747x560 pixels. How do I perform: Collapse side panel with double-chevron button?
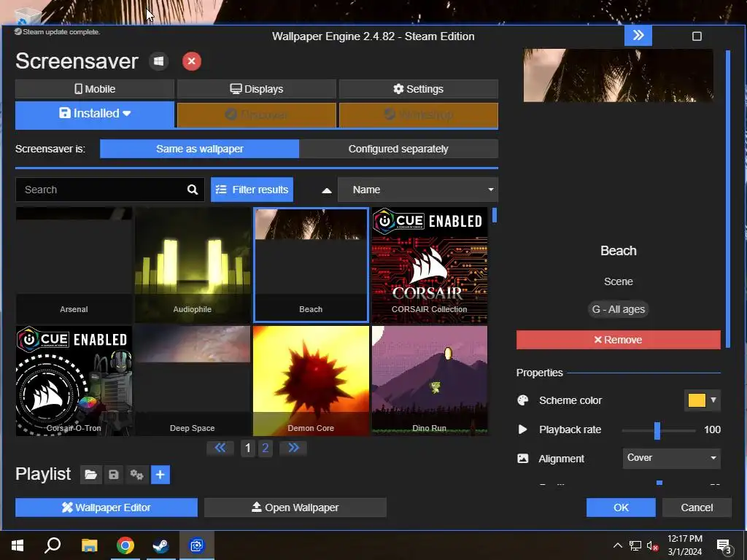pyautogui.click(x=638, y=36)
